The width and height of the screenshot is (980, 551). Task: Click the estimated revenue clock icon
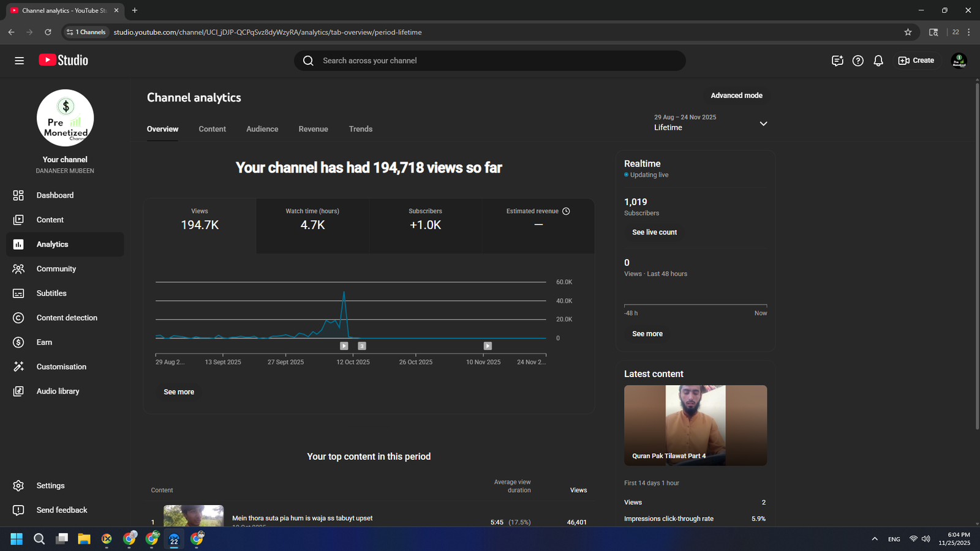[566, 211]
